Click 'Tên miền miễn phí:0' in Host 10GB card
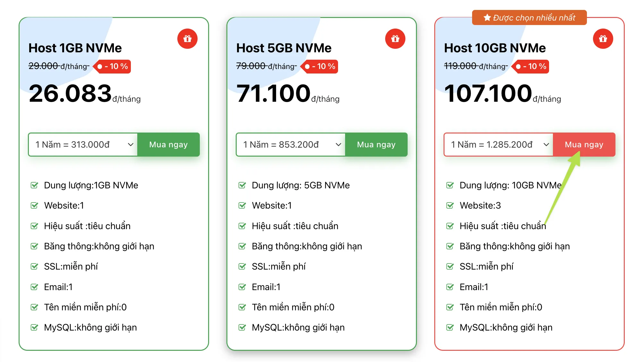Image resolution: width=644 pixels, height=362 pixels. click(501, 307)
